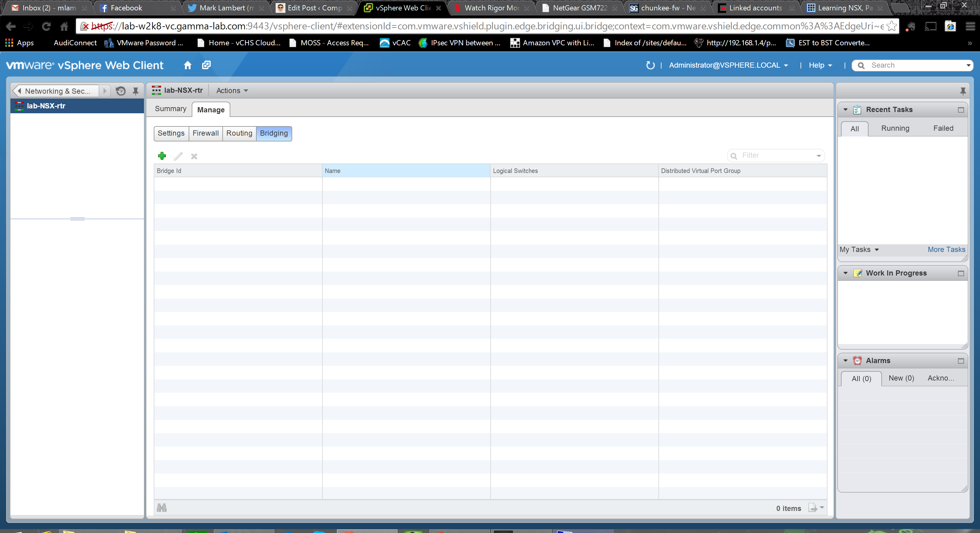Collapse the Work In Progress section
The image size is (980, 533).
point(845,273)
